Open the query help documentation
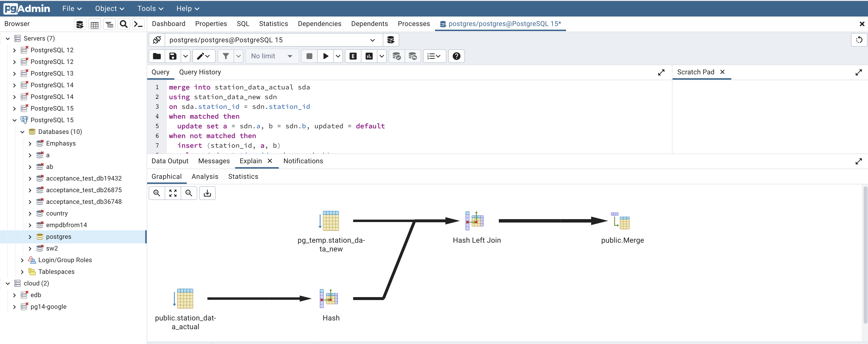The image size is (868, 344). click(x=456, y=56)
